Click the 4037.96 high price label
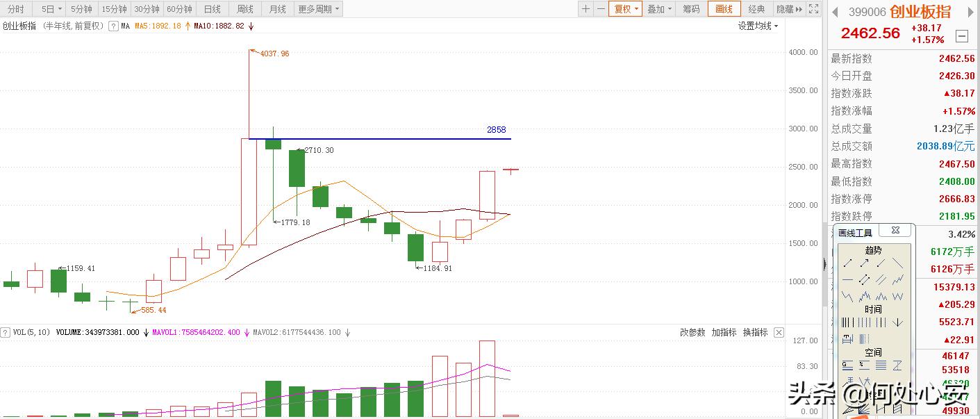This screenshot has width=980, height=419. pos(274,54)
